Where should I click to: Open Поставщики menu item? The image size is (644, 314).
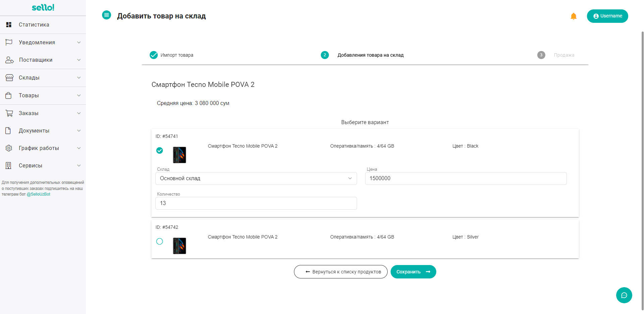[43, 60]
